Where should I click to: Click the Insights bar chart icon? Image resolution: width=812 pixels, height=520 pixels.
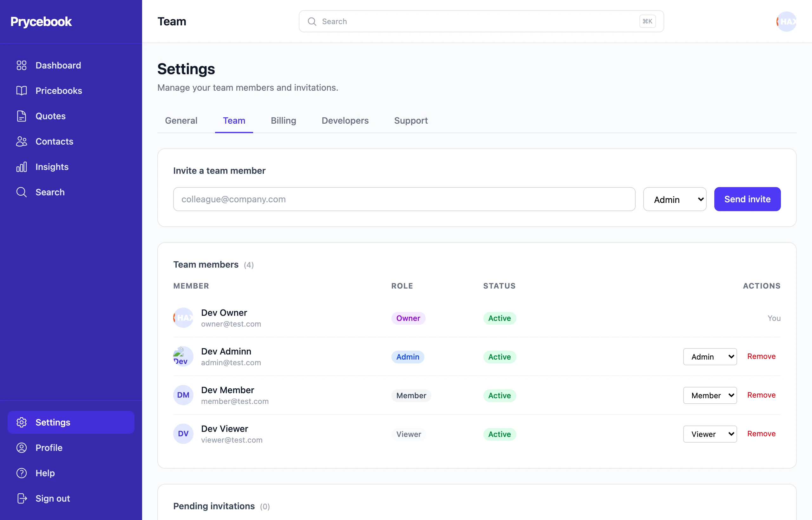(x=21, y=166)
